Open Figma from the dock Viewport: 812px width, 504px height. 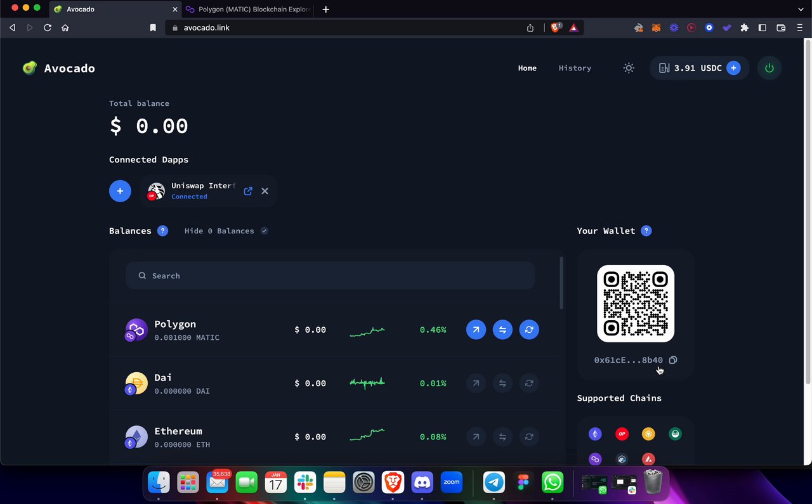(523, 483)
